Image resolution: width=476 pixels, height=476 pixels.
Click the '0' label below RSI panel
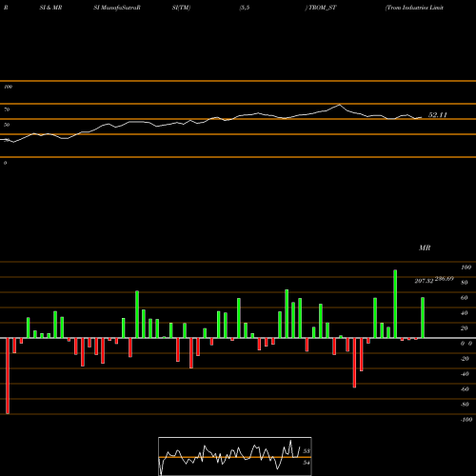(5, 163)
